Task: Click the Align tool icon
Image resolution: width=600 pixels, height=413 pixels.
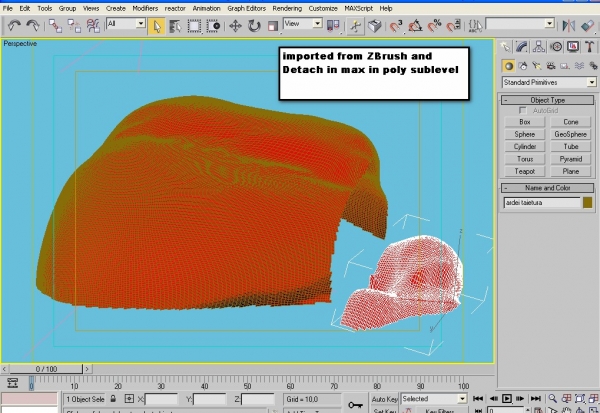Action: point(587,26)
